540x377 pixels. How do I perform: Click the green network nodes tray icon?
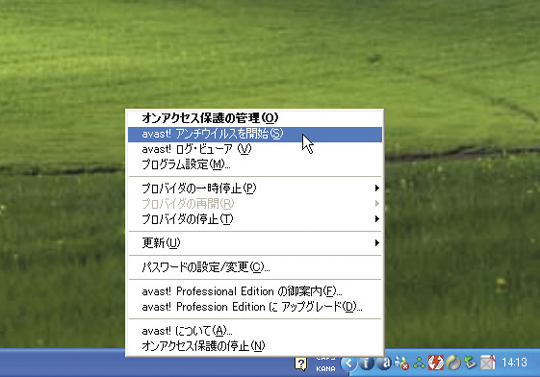pyautogui.click(x=419, y=363)
